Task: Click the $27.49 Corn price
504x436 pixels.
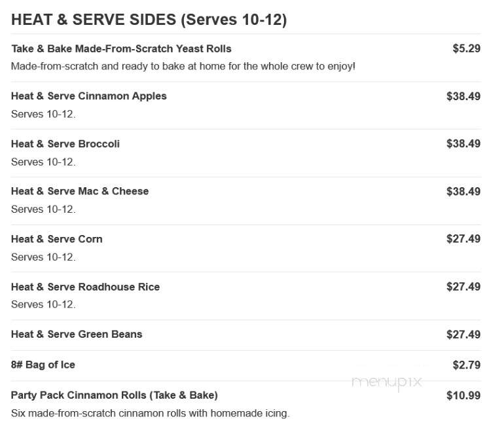Action: (x=463, y=239)
